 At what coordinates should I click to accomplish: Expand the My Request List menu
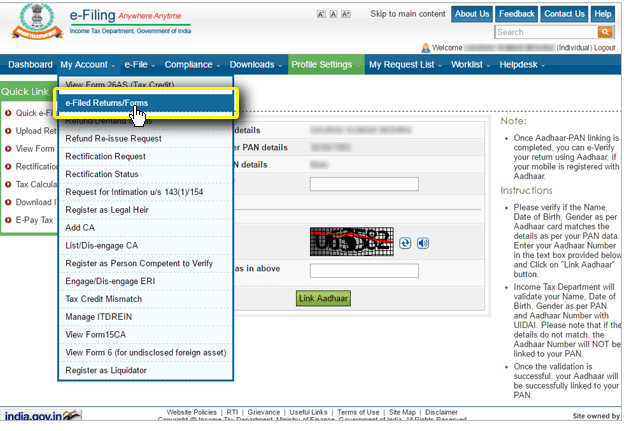(405, 65)
